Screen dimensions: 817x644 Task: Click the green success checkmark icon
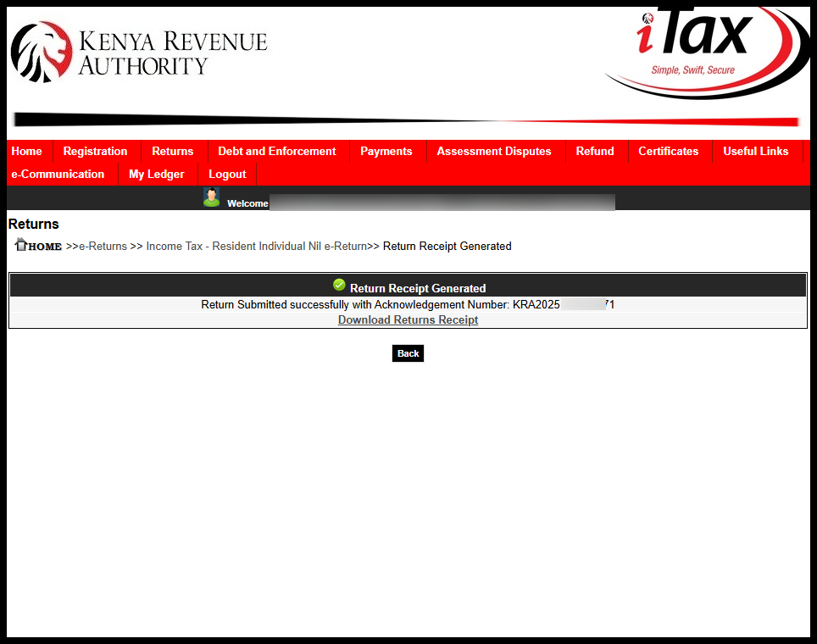tap(339, 285)
